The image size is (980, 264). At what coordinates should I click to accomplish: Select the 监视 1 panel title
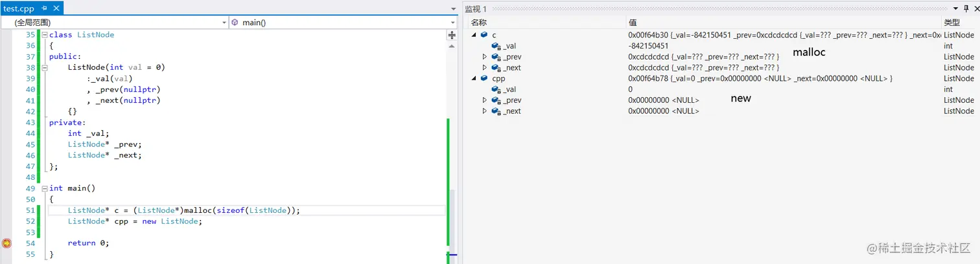476,8
